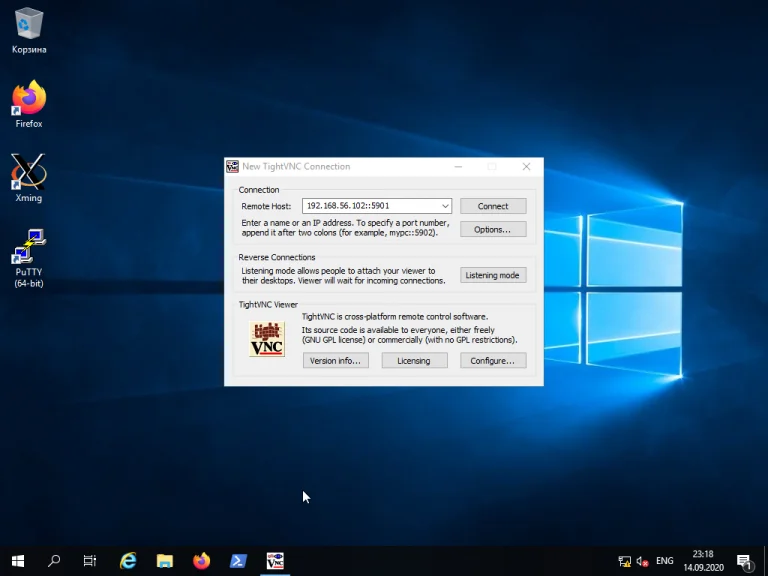Show Version info... for TightVNC
The width and height of the screenshot is (768, 576).
(x=336, y=361)
